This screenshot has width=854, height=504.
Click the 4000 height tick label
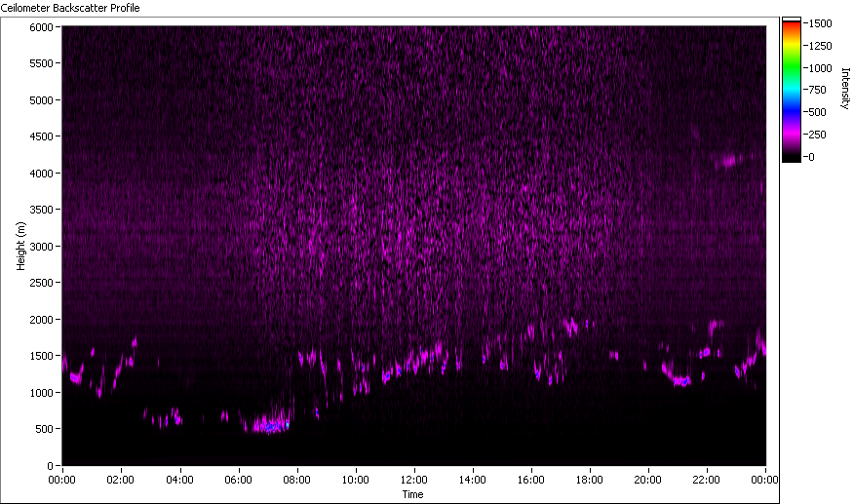click(41, 174)
